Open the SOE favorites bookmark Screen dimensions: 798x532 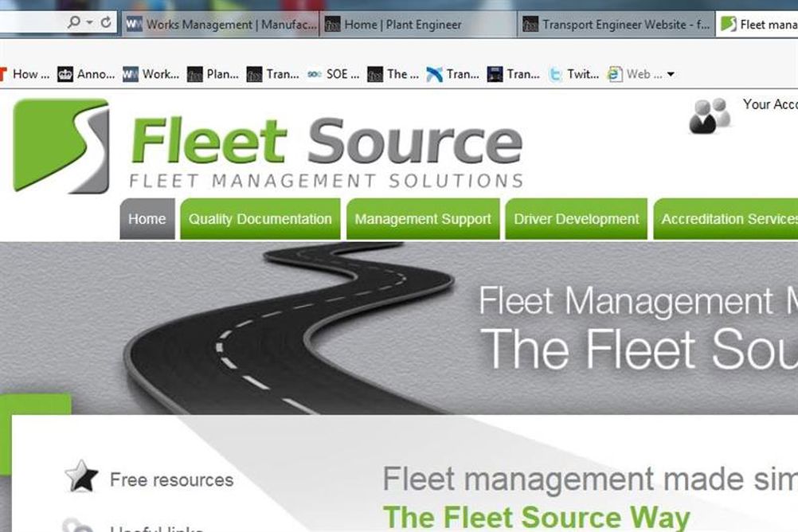334,74
